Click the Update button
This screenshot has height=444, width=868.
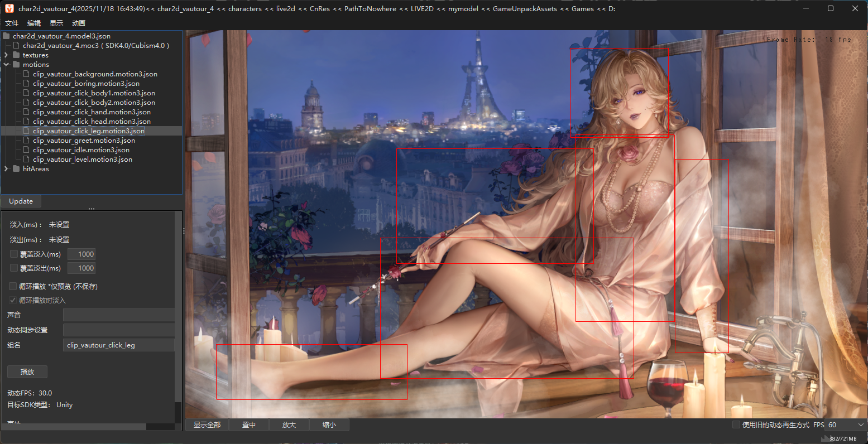coord(21,201)
